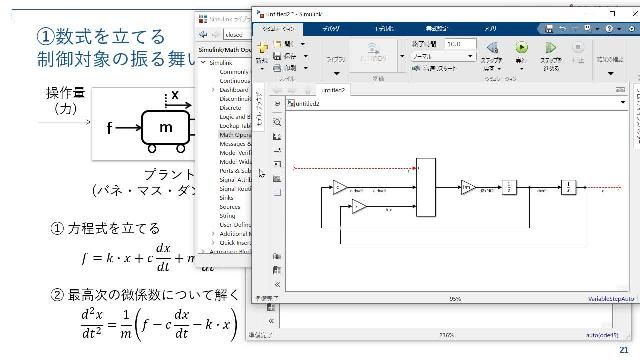The height and width of the screenshot is (360, 640).
Task: Select Sinks in the library tree
Action: [227, 198]
